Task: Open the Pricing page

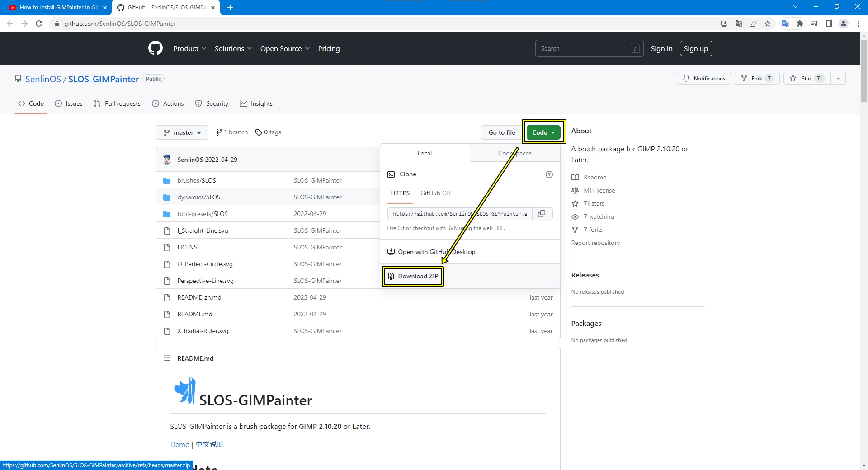Action: [x=329, y=48]
